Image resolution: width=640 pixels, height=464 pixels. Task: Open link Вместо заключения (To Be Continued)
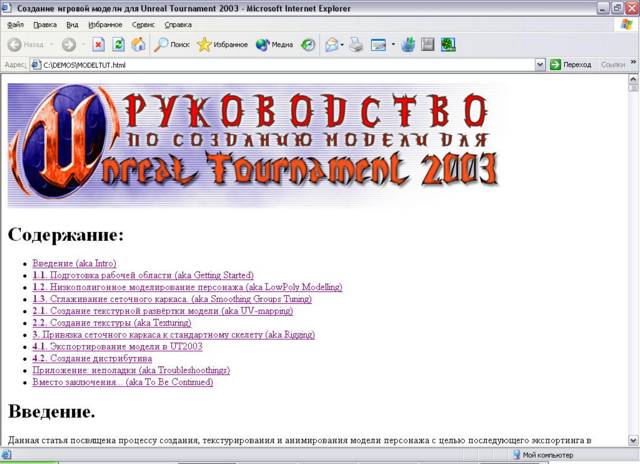point(123,382)
